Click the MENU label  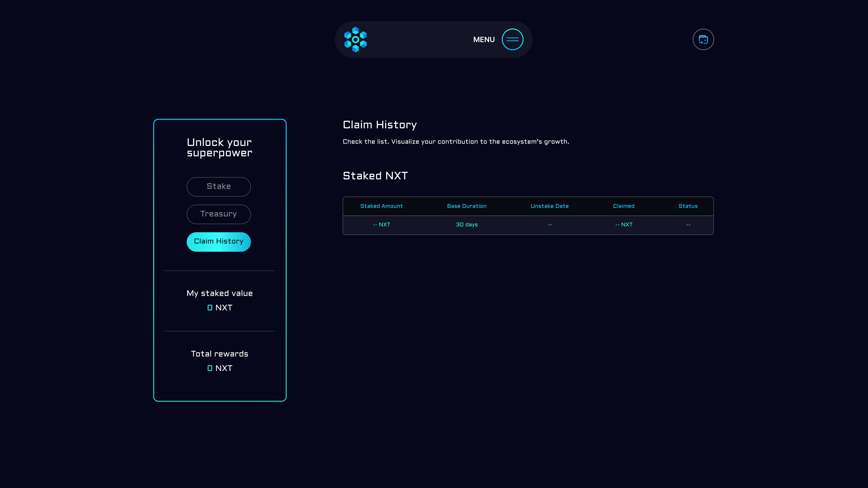point(484,40)
